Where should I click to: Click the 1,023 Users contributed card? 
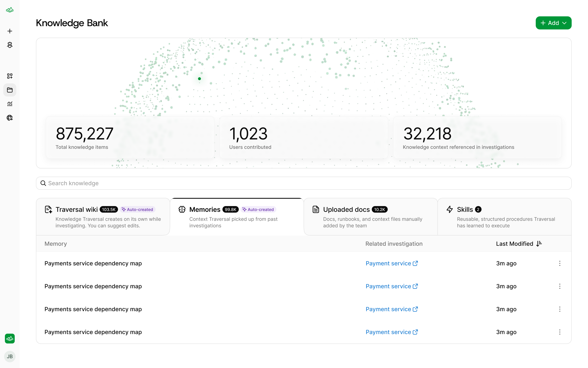point(304,138)
